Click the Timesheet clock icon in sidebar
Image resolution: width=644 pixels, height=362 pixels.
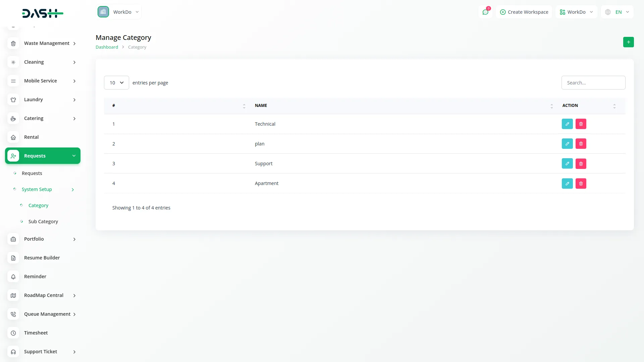pos(13,333)
